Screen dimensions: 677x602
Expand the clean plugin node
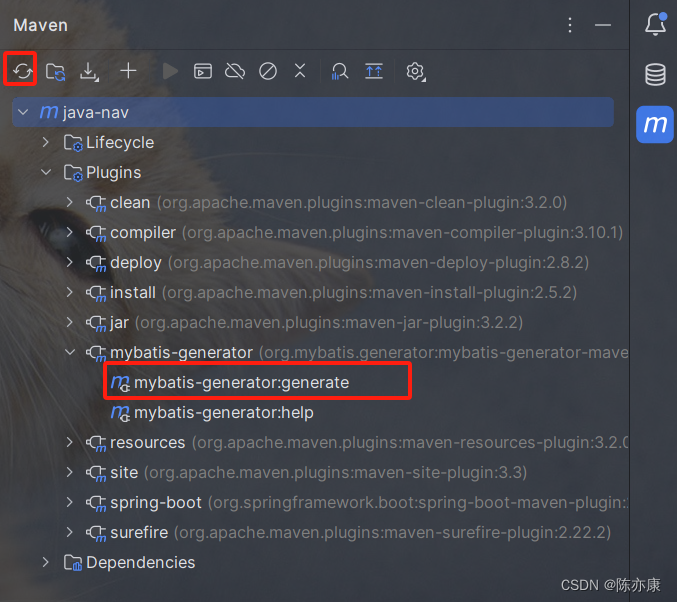click(x=70, y=202)
